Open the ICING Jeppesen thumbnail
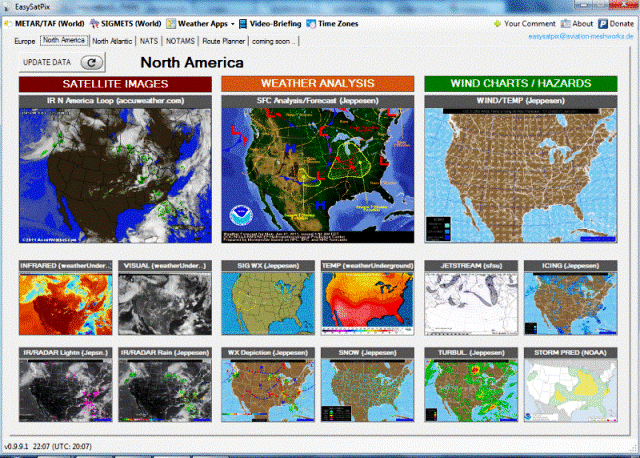 click(x=571, y=304)
